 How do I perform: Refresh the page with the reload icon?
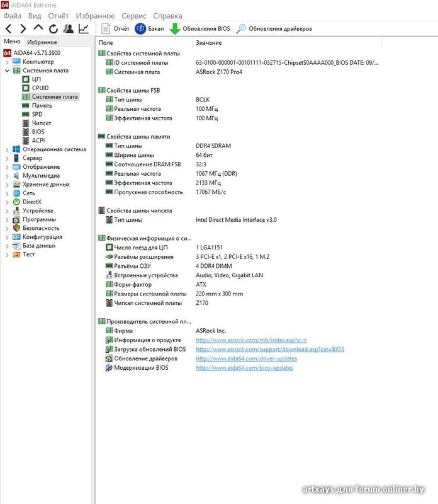[x=53, y=29]
